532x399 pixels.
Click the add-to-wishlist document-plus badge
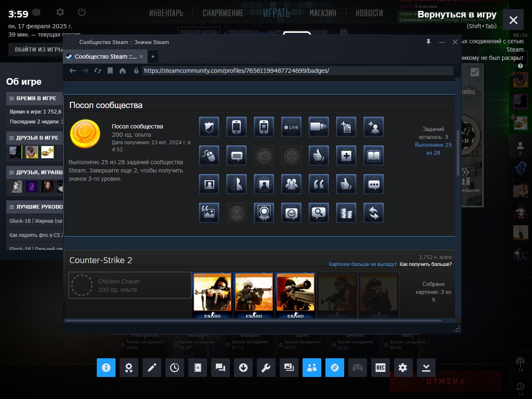pyautogui.click(x=346, y=127)
